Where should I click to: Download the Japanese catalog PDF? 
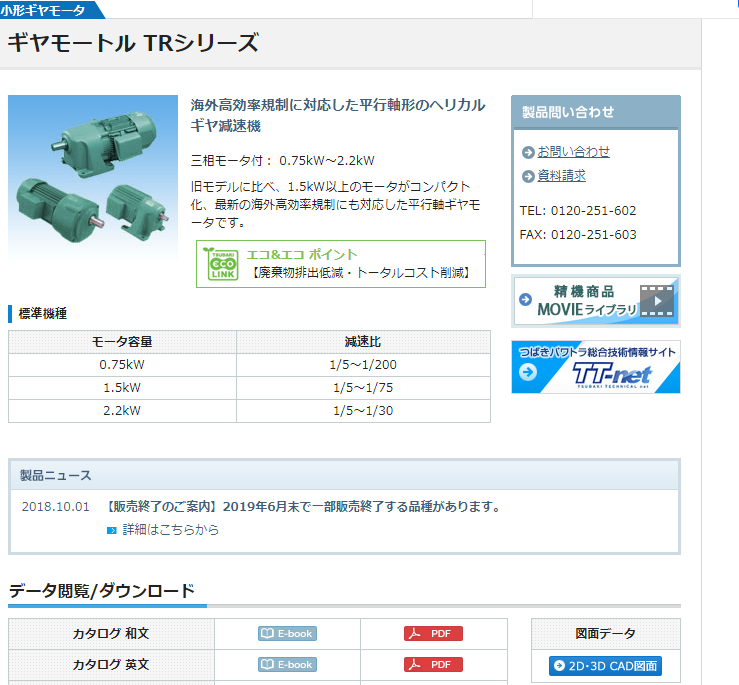coord(433,633)
